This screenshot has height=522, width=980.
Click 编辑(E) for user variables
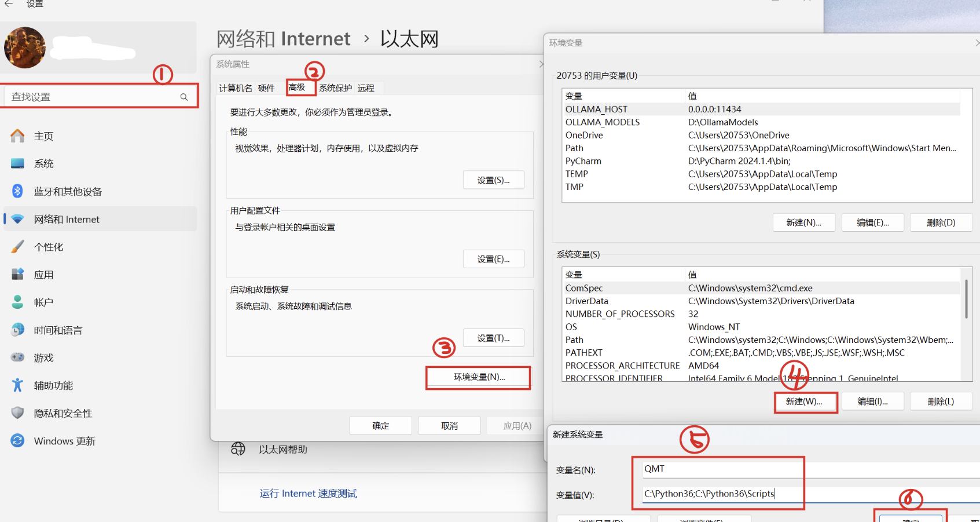[872, 222]
